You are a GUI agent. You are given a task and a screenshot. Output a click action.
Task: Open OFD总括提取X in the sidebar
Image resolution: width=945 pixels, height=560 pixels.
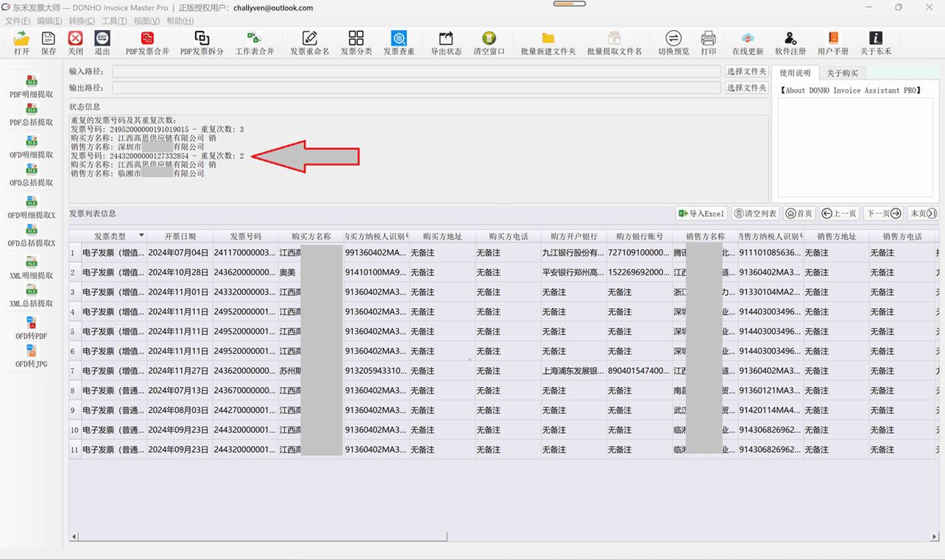tap(32, 236)
